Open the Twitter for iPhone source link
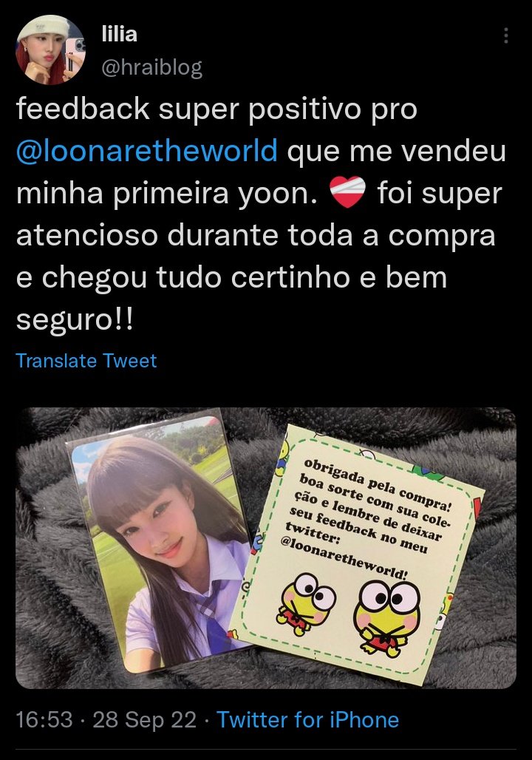Screen dimensions: 532x760 [x=307, y=720]
